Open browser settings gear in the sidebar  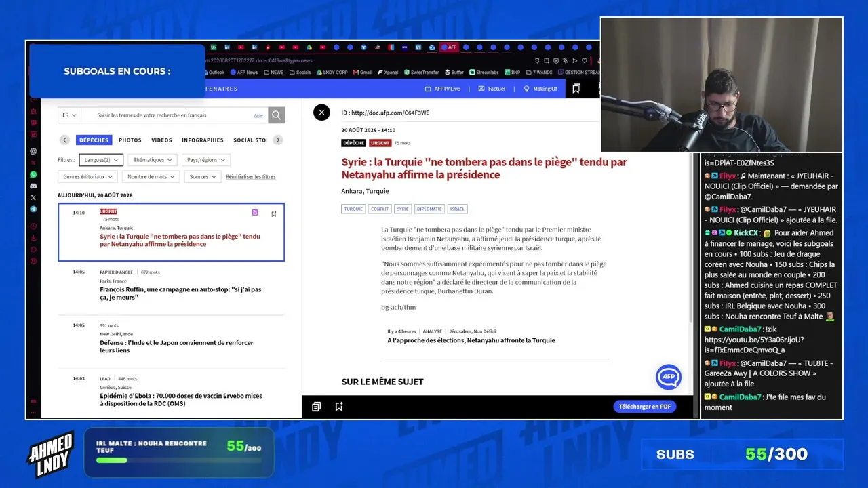coord(33,260)
